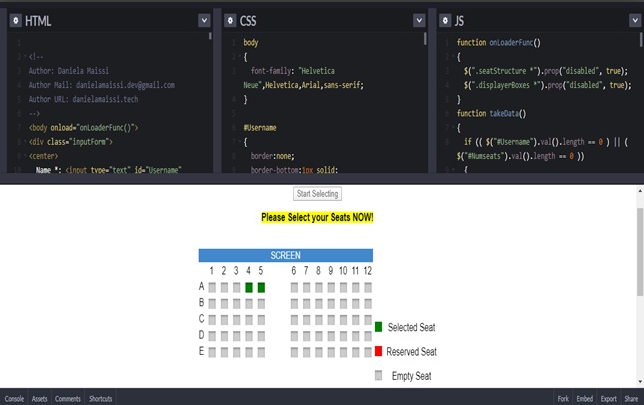Image resolution: width=644 pixels, height=405 pixels.
Task: Fork this pen
Action: point(563,398)
